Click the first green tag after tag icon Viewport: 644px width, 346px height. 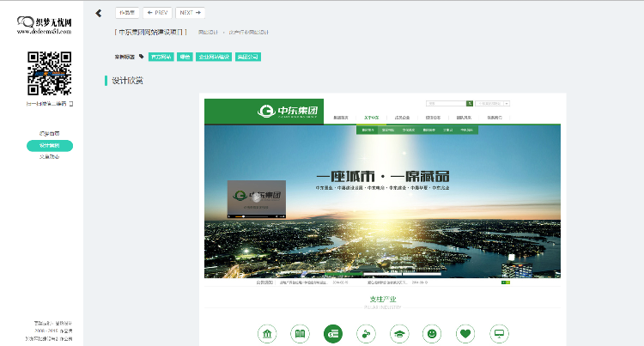click(161, 57)
